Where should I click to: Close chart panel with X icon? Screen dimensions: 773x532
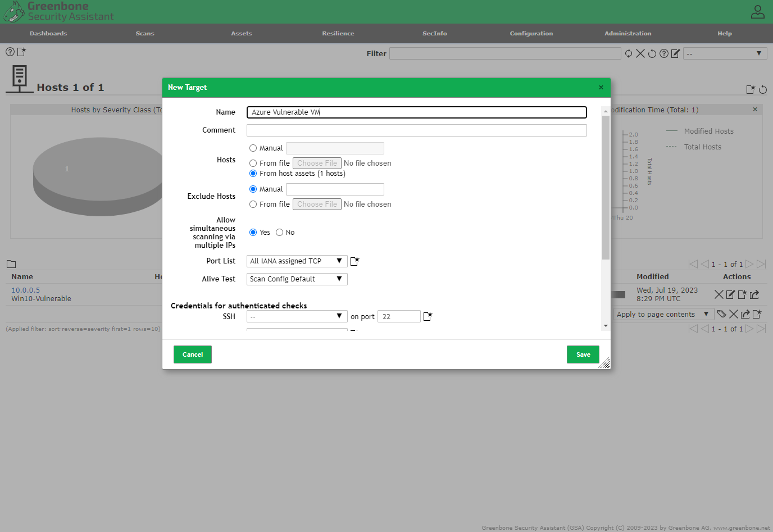pyautogui.click(x=755, y=110)
